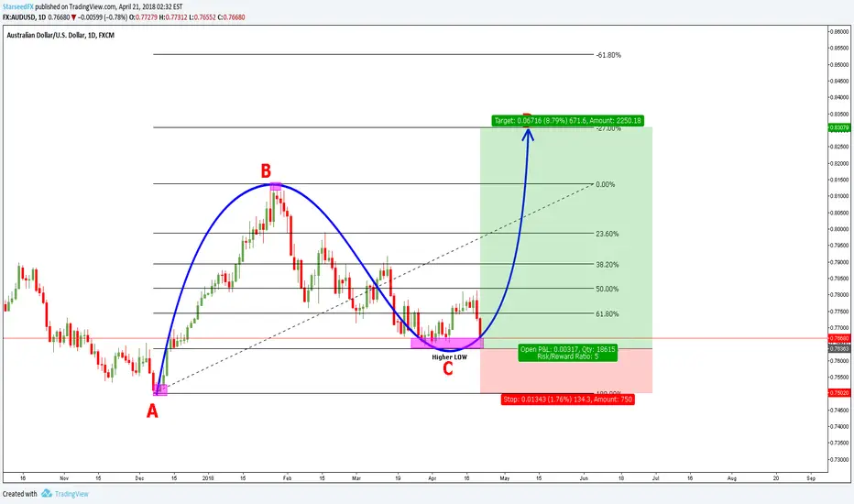This screenshot has width=854, height=504.
Task: Click the Created with footer text
Action: click(19, 494)
